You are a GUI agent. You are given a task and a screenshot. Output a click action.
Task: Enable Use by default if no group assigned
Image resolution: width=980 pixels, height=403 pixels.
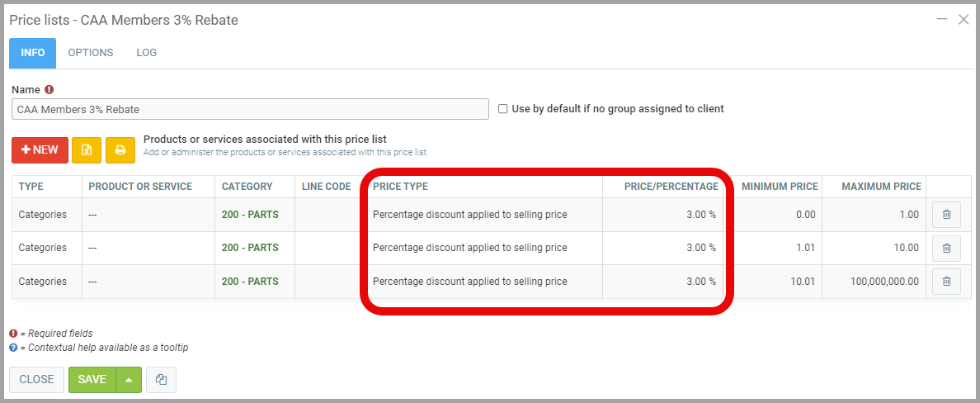coord(503,109)
